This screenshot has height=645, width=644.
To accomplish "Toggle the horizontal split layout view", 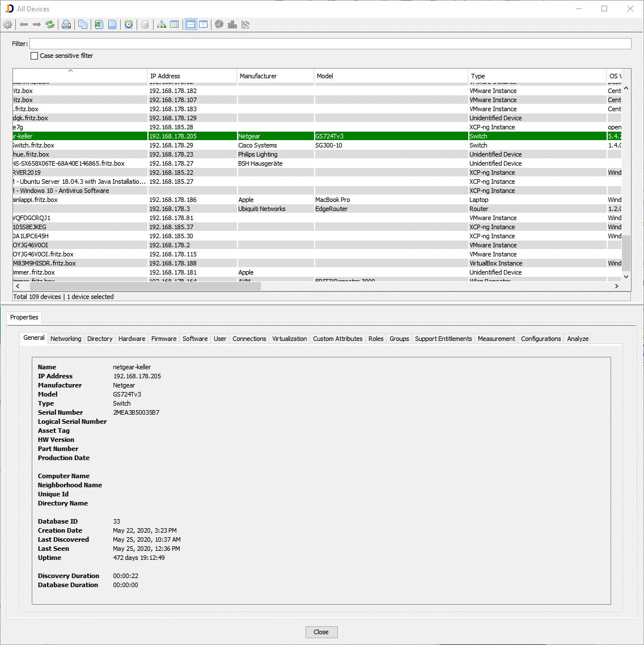I will [190, 24].
